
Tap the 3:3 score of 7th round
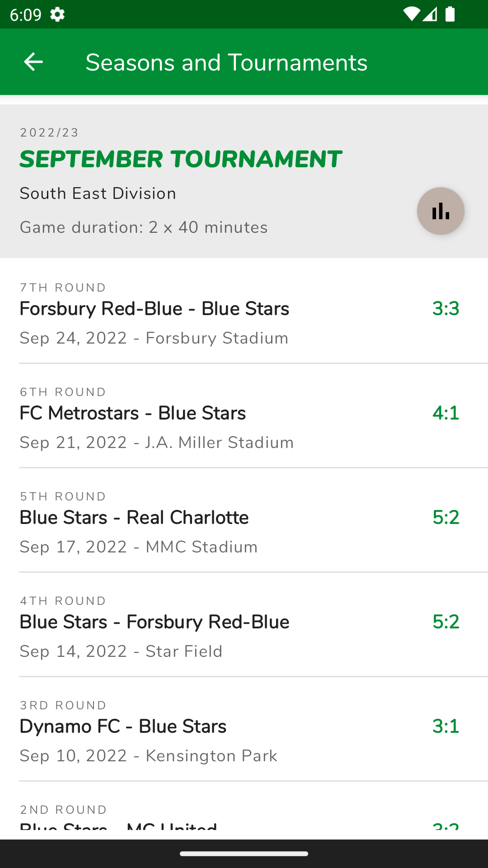coord(446,309)
